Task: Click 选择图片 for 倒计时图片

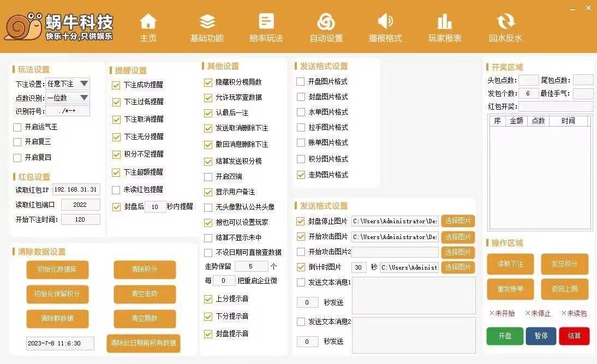Action: point(458,267)
